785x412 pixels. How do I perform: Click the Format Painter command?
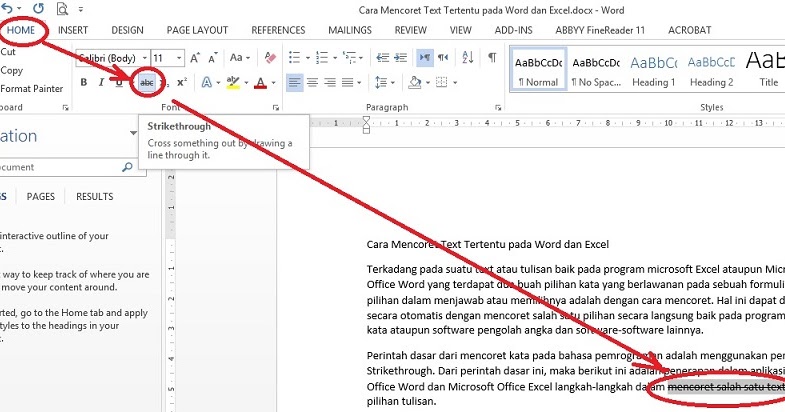[32, 89]
